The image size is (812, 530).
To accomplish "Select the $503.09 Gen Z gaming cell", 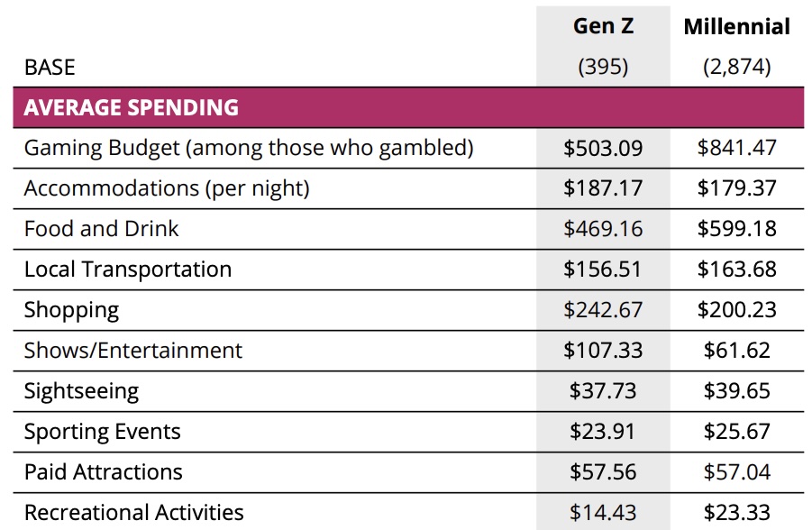I will pos(603,148).
